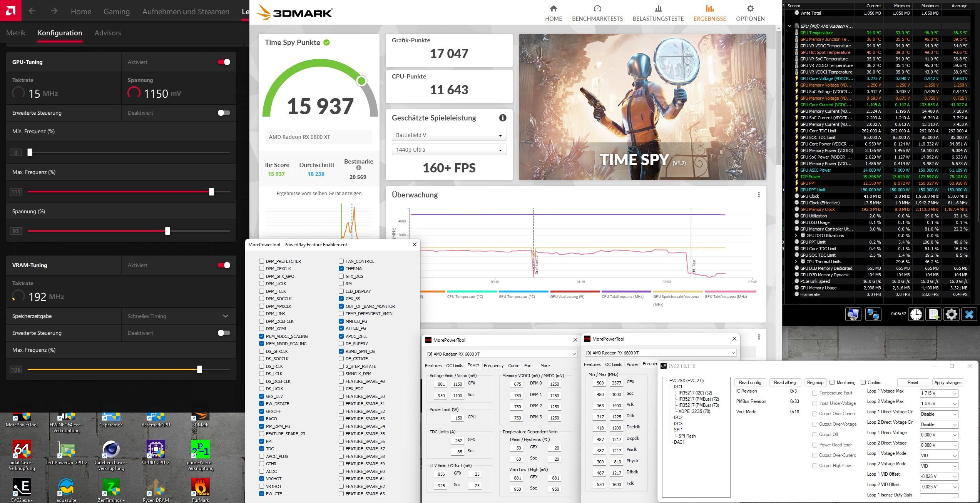Collapse GPU [#0] AMD Radeon sensor group
980x503 pixels.
pyautogui.click(x=789, y=26)
